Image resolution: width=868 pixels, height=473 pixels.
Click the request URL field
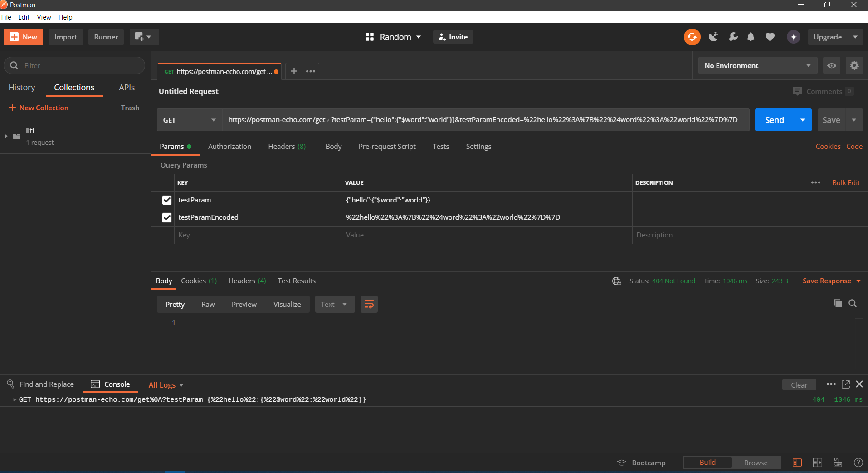point(485,120)
